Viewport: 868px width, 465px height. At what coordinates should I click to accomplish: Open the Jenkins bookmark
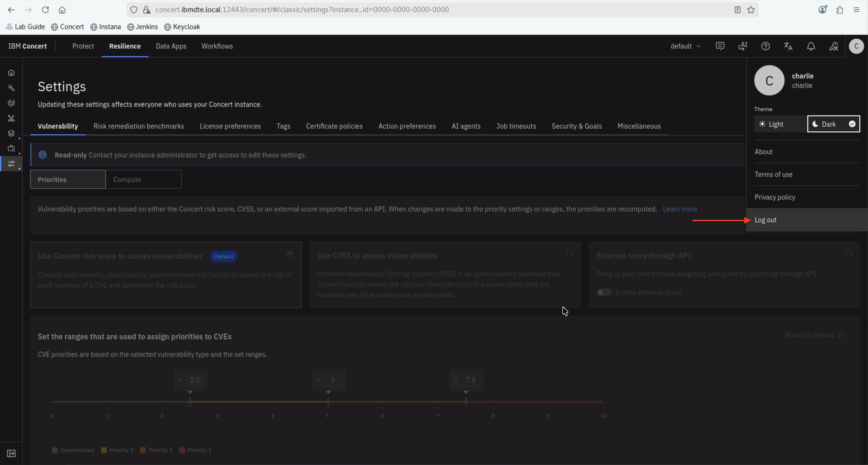(x=142, y=27)
